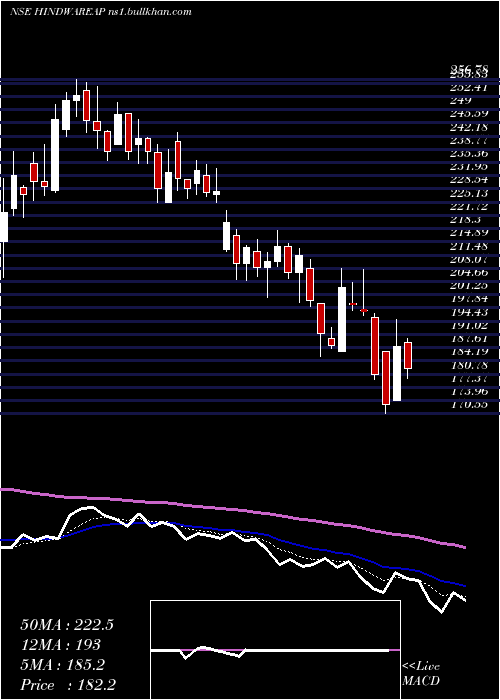Click the 5MA : 185.2 readout

click(x=62, y=665)
